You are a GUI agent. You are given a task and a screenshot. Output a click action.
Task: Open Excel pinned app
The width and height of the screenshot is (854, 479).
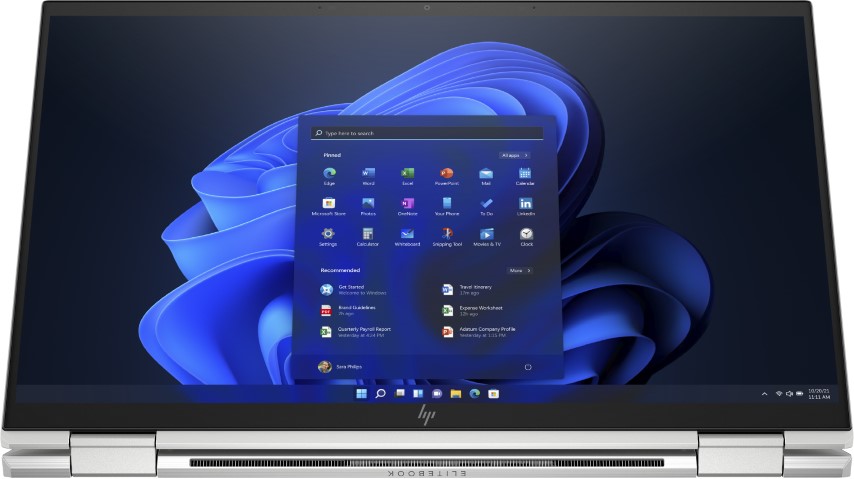click(407, 176)
